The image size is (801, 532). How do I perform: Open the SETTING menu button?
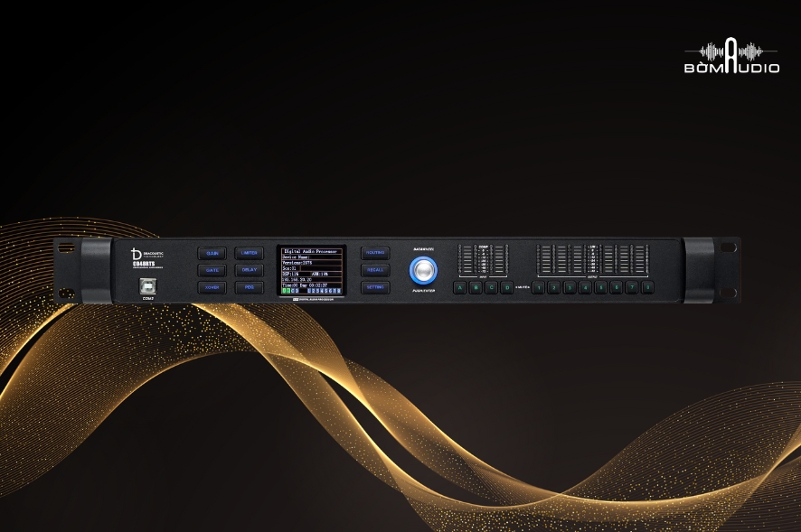375,287
